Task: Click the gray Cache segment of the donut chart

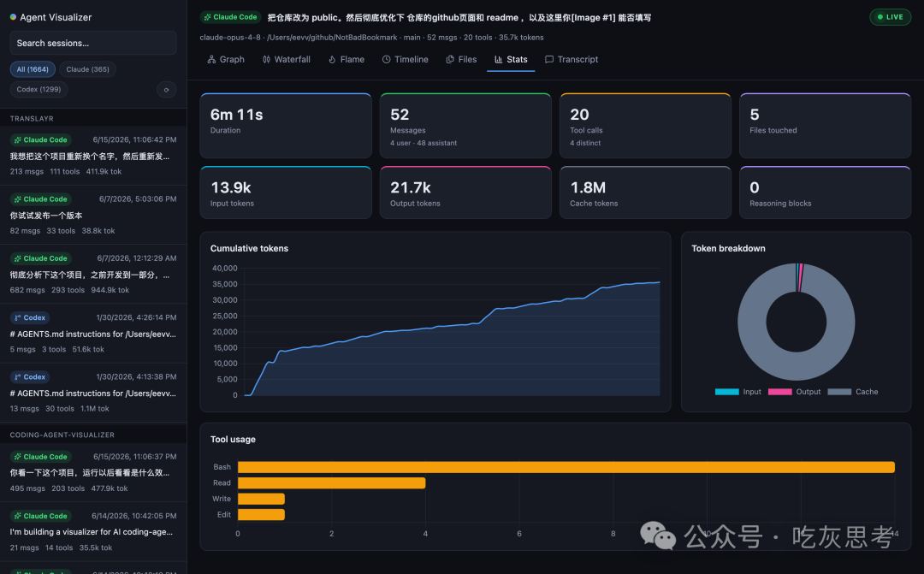Action: (797, 367)
